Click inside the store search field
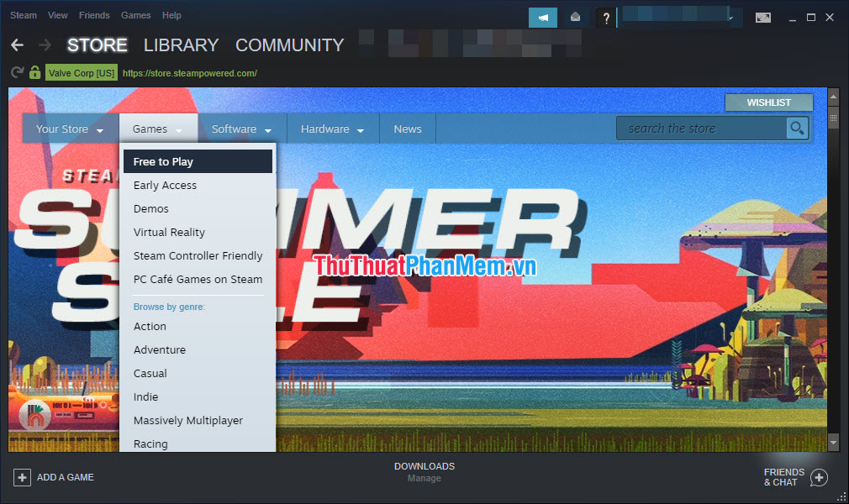The width and height of the screenshot is (849, 504). coord(706,128)
